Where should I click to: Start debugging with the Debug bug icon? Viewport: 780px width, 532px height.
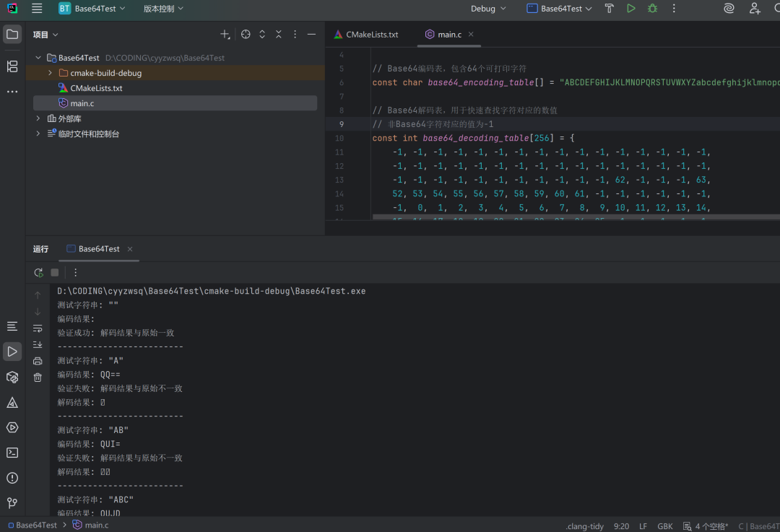click(x=653, y=9)
